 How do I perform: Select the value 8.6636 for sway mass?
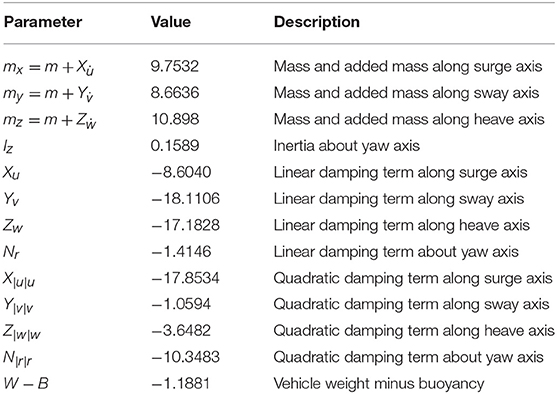(x=175, y=93)
